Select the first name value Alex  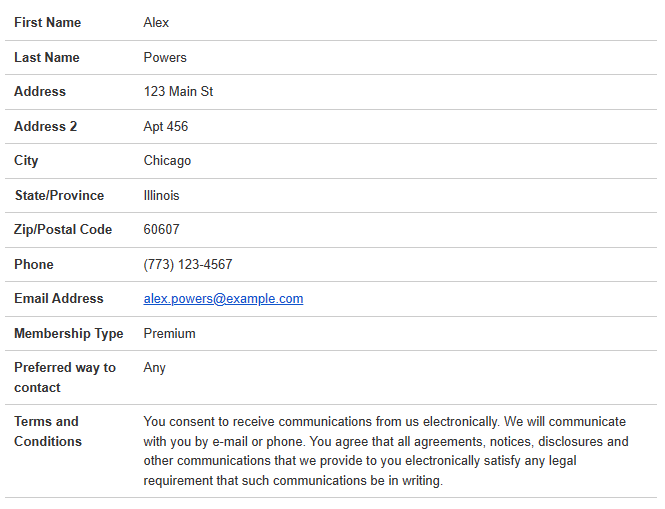tap(156, 23)
